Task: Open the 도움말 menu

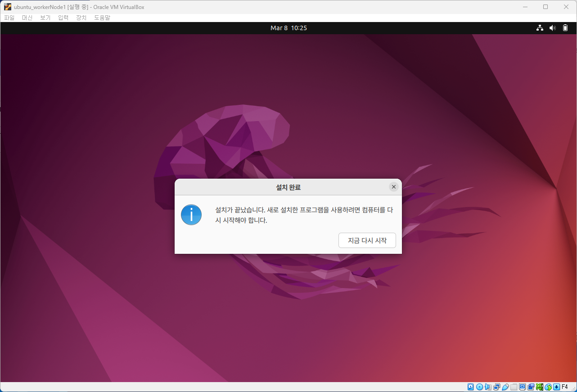Action: [x=102, y=18]
